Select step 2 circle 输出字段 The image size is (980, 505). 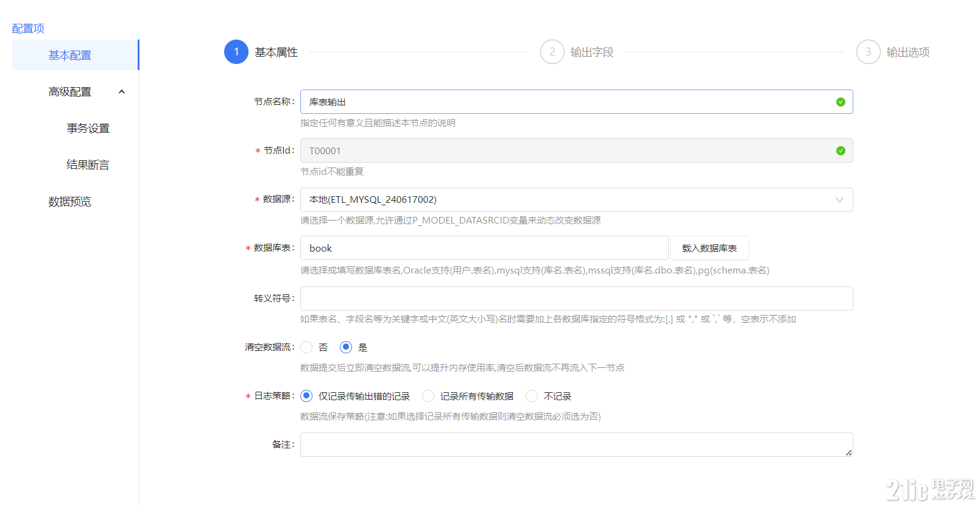coord(552,52)
